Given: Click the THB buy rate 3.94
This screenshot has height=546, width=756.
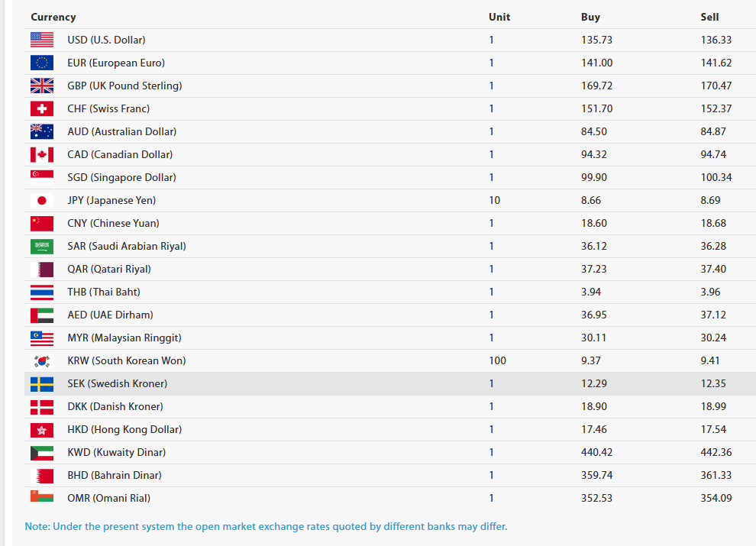Looking at the screenshot, I should pyautogui.click(x=590, y=292).
